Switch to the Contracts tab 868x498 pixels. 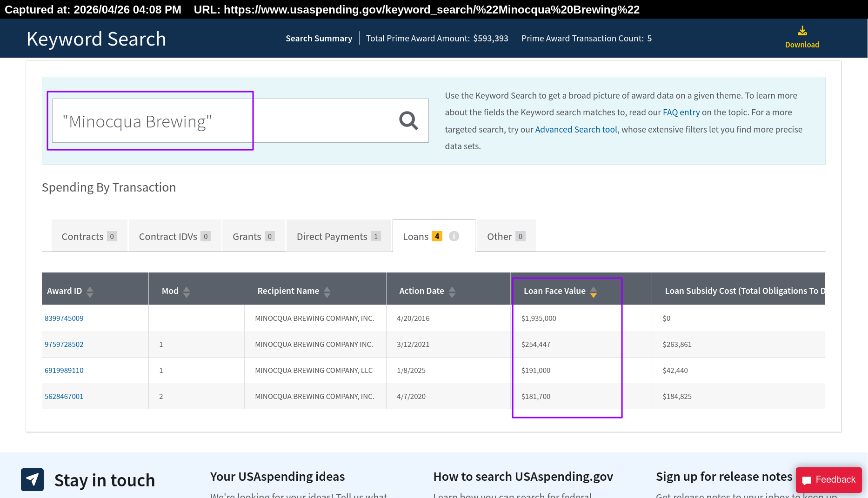click(89, 236)
